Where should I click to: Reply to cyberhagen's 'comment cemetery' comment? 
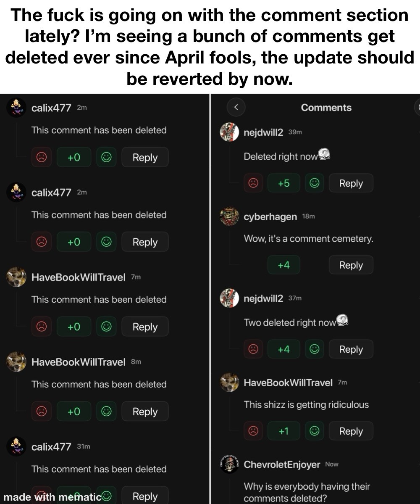351,265
